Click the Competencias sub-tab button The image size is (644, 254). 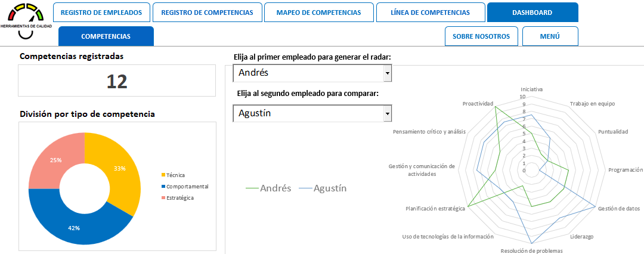106,36
